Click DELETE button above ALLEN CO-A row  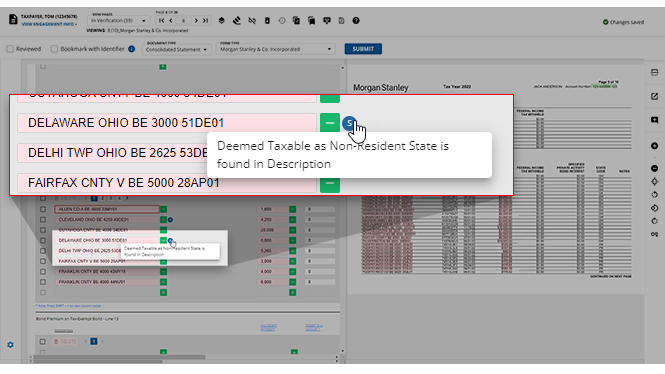point(65,198)
